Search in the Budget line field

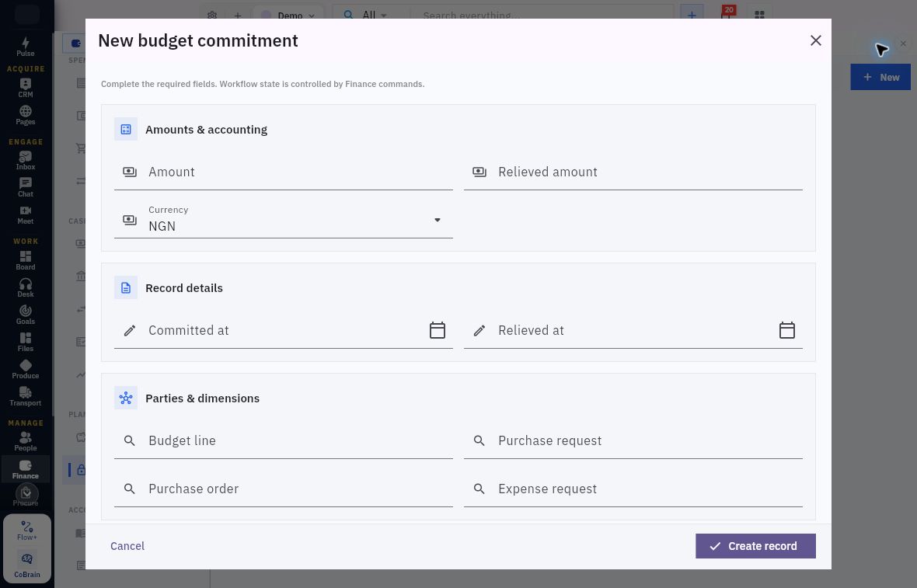click(283, 440)
